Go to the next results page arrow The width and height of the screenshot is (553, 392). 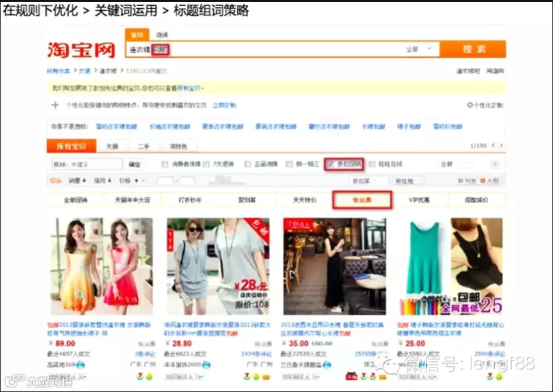pyautogui.click(x=501, y=145)
